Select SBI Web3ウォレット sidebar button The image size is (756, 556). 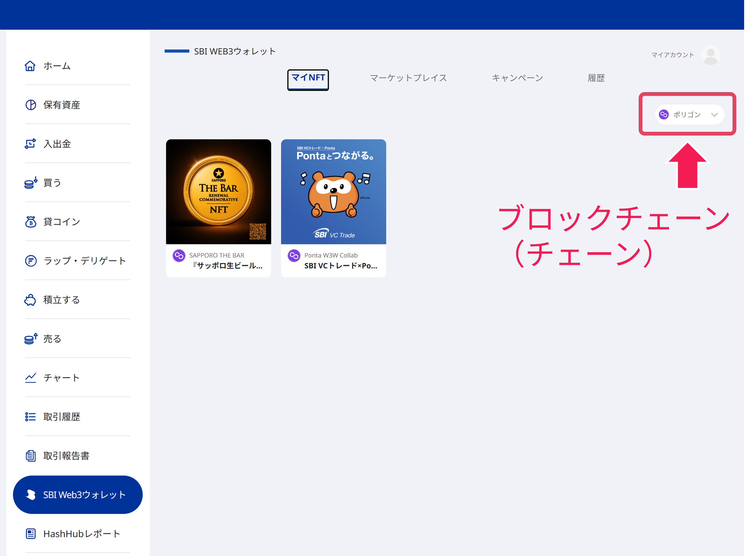pyautogui.click(x=78, y=495)
